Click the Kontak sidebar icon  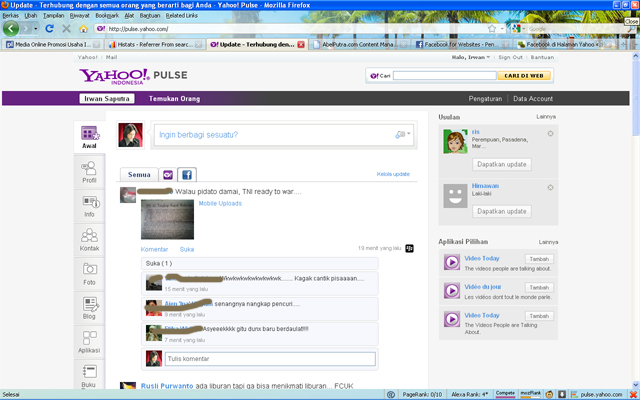pyautogui.click(x=90, y=239)
